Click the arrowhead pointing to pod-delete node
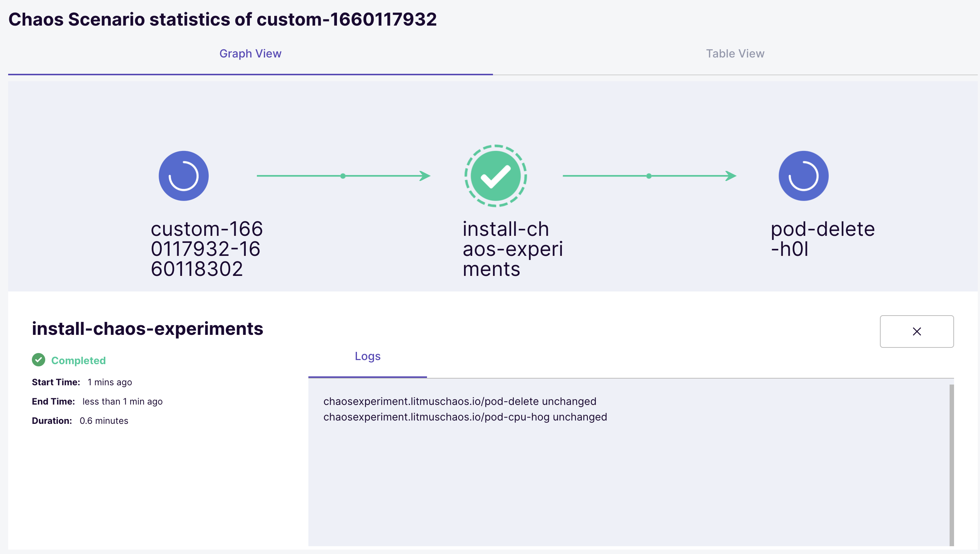The height and width of the screenshot is (554, 980). (732, 176)
